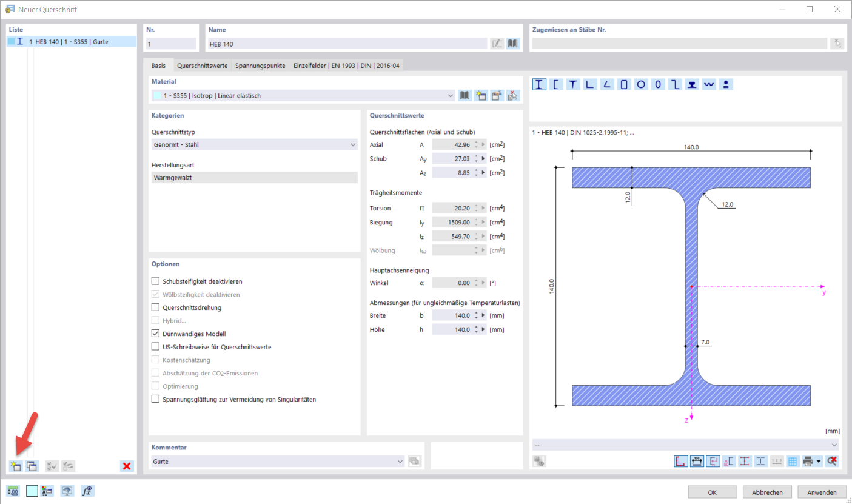Copy the selected cross-section in the list
852x504 pixels.
pyautogui.click(x=32, y=466)
